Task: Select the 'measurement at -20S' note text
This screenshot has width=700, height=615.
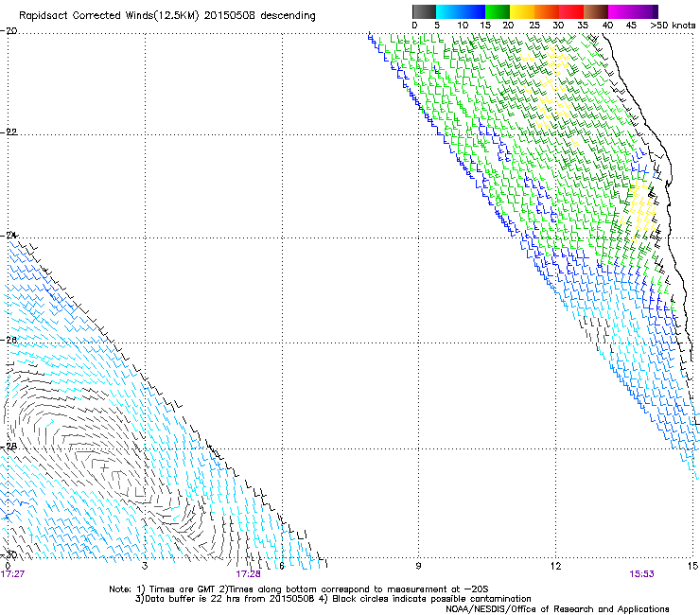Action: point(437,589)
